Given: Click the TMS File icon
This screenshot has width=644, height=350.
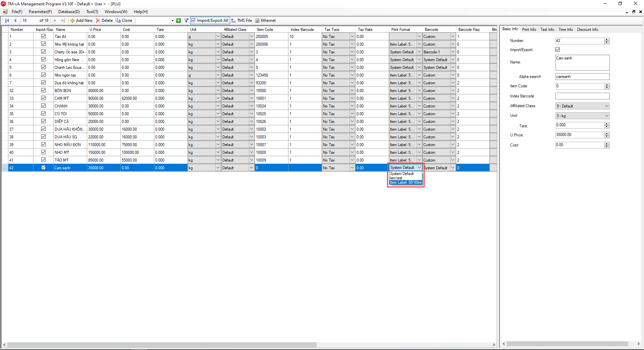Looking at the screenshot, I should pyautogui.click(x=233, y=20).
